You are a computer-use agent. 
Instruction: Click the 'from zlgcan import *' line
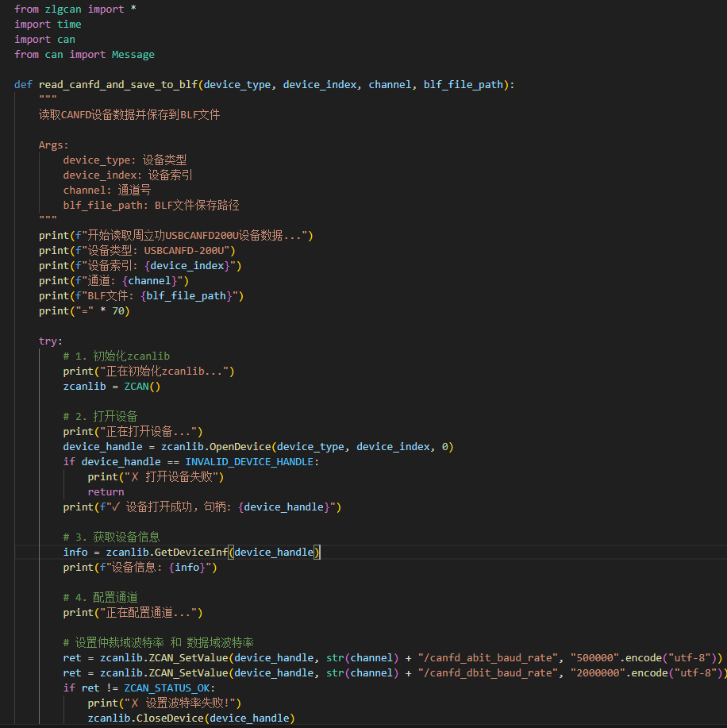click(x=75, y=10)
